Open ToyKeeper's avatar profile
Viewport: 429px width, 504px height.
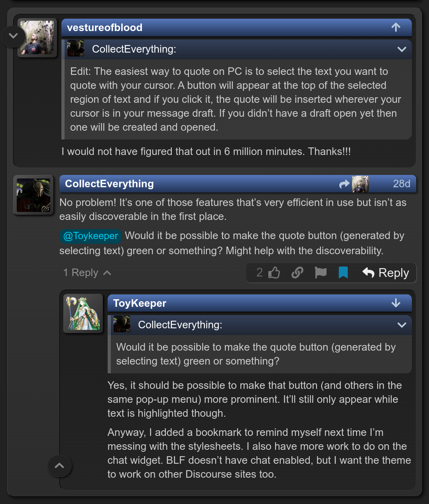[83, 313]
